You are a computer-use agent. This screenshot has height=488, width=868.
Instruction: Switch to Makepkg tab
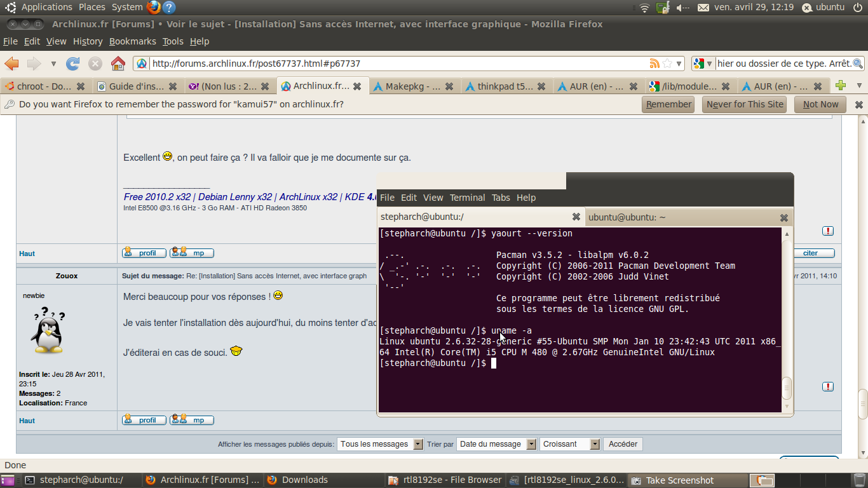click(413, 86)
